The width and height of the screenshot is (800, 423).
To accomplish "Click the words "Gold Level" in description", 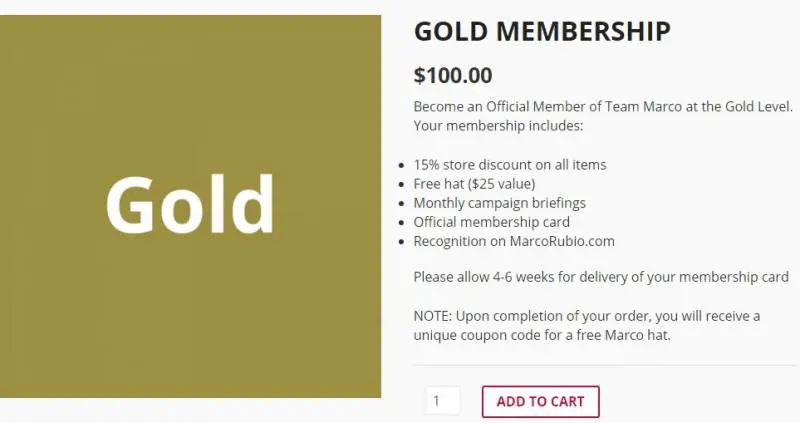I will pyautogui.click(x=755, y=106).
